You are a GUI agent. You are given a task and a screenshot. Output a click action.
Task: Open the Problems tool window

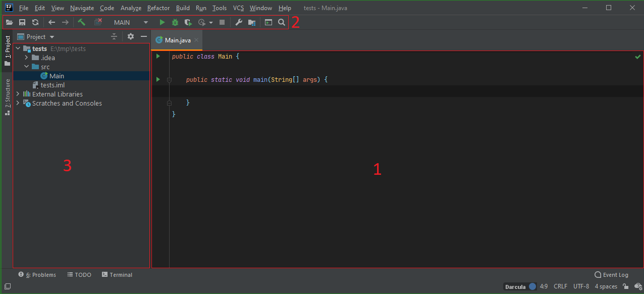37,274
